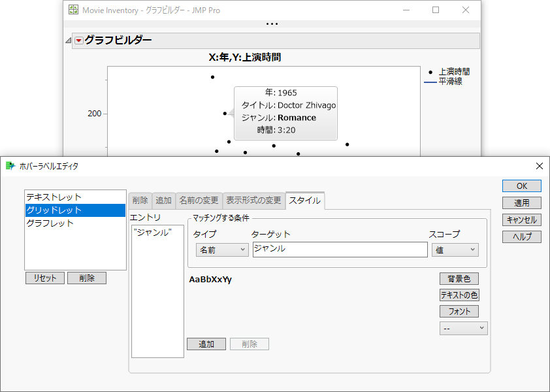Click the 平滑線 blue line legend swatch
550x392 pixels.
click(x=431, y=82)
